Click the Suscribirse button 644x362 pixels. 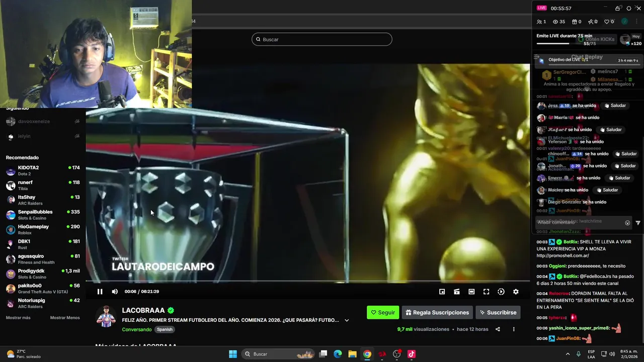pyautogui.click(x=498, y=312)
